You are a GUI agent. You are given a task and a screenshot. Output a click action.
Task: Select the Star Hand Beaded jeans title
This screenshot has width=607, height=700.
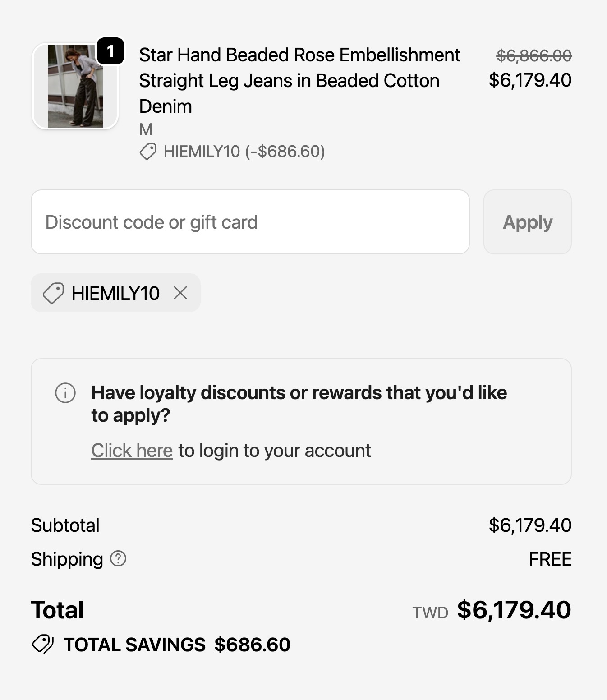point(299,81)
